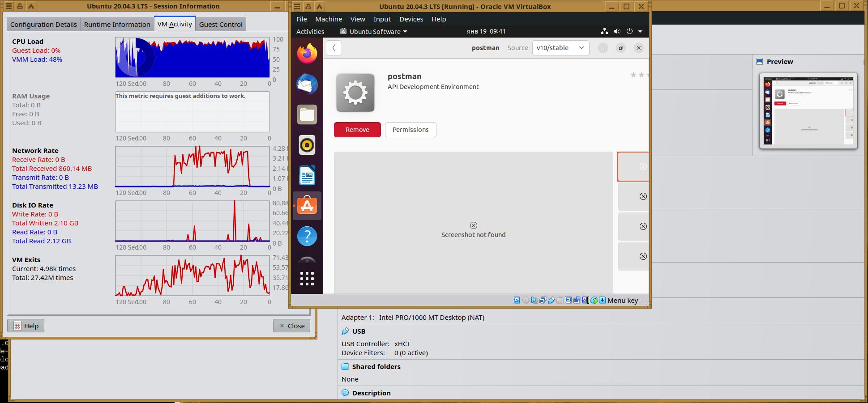
Task: Expand the Ubuntu Software app menu
Action: point(374,31)
